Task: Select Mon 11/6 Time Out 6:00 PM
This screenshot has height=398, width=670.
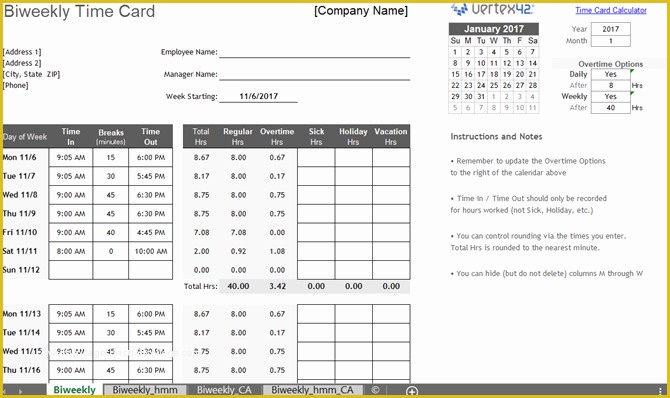Action: [x=150, y=157]
